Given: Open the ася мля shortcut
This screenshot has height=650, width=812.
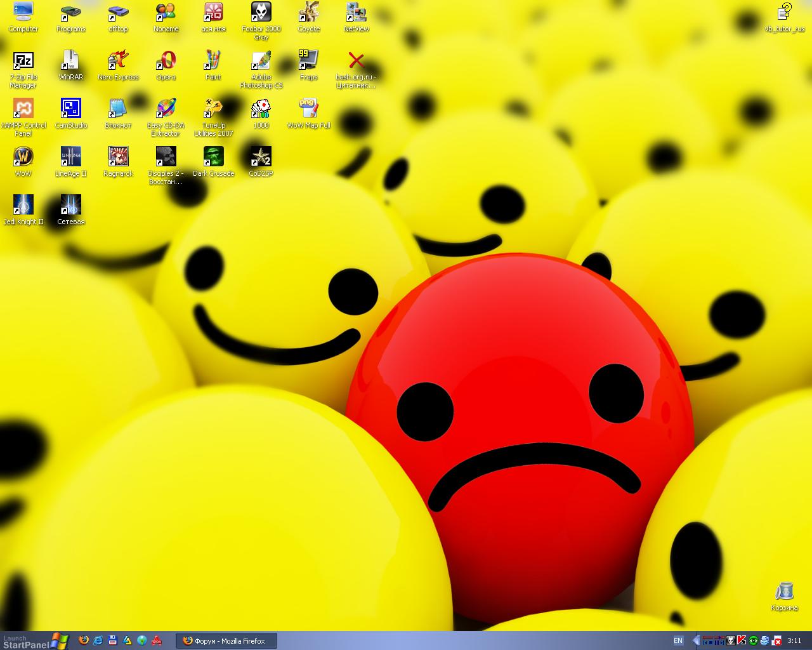Looking at the screenshot, I should (214, 17).
